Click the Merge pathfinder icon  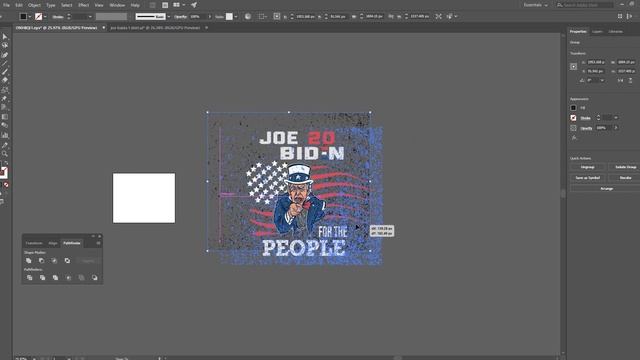coord(56,278)
